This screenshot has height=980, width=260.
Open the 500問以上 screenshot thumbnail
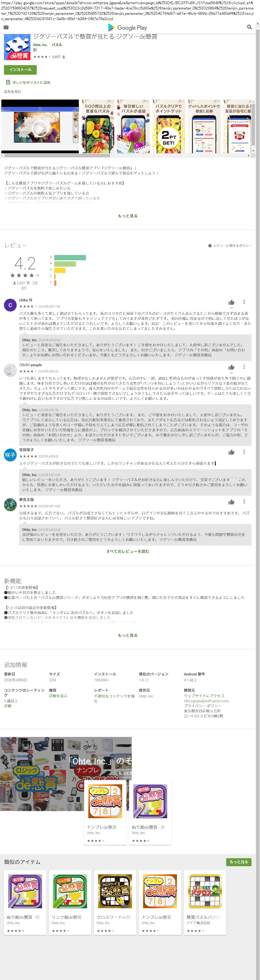click(98, 127)
